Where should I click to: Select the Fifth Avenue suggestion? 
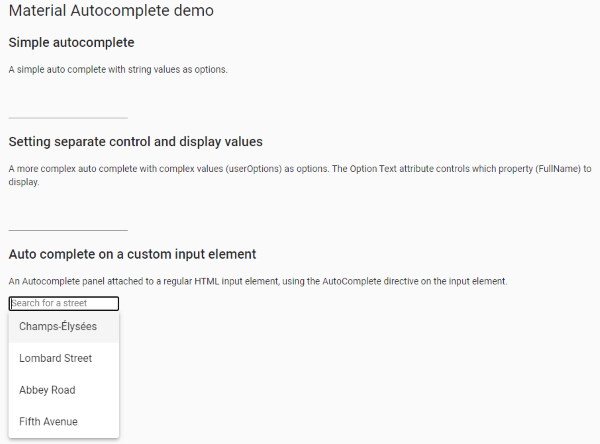[x=48, y=422]
